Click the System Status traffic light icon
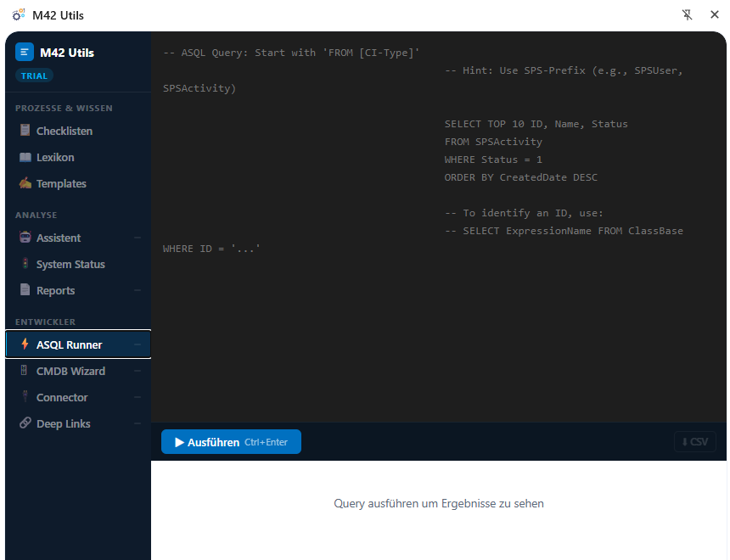This screenshot has height=560, width=730. tap(25, 264)
